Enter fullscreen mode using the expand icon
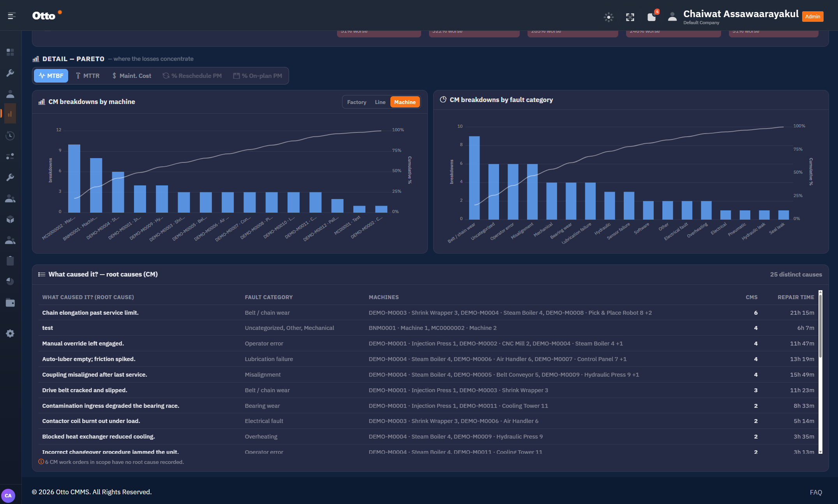 click(x=630, y=17)
